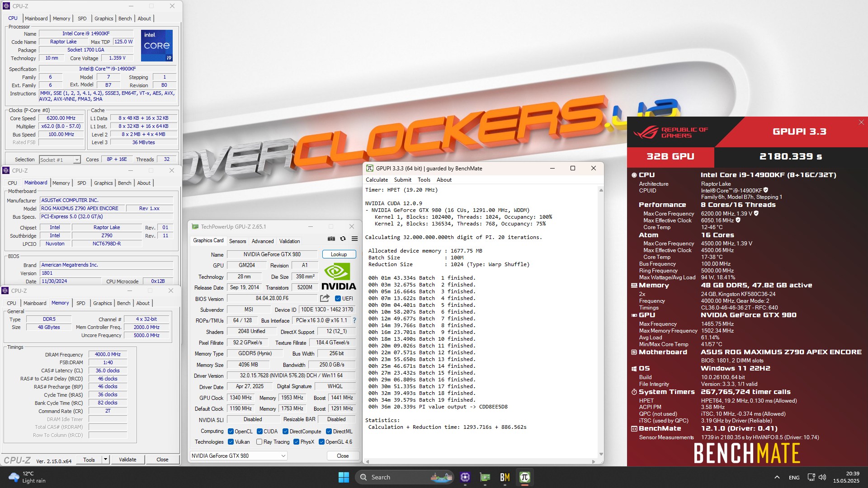Click the GPU Name field NVIDIA GeForce GTX 980
Viewport: 868px width, 488px height.
tap(272, 254)
